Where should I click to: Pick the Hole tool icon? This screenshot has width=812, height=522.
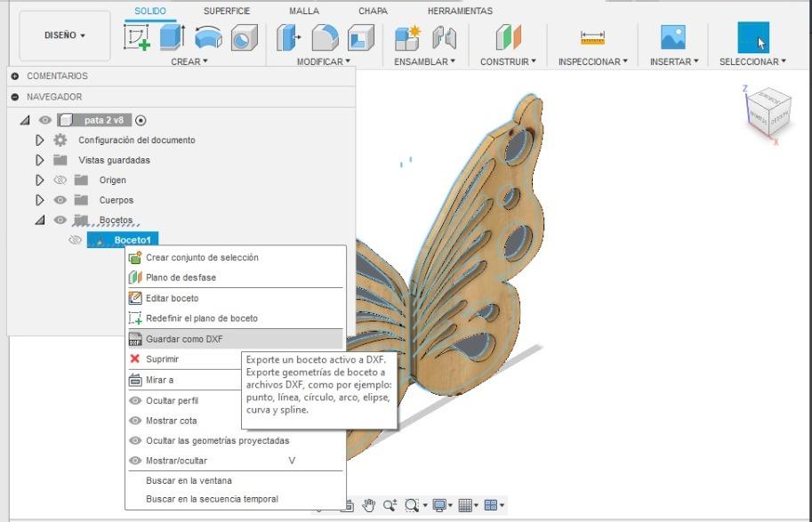pyautogui.click(x=244, y=37)
